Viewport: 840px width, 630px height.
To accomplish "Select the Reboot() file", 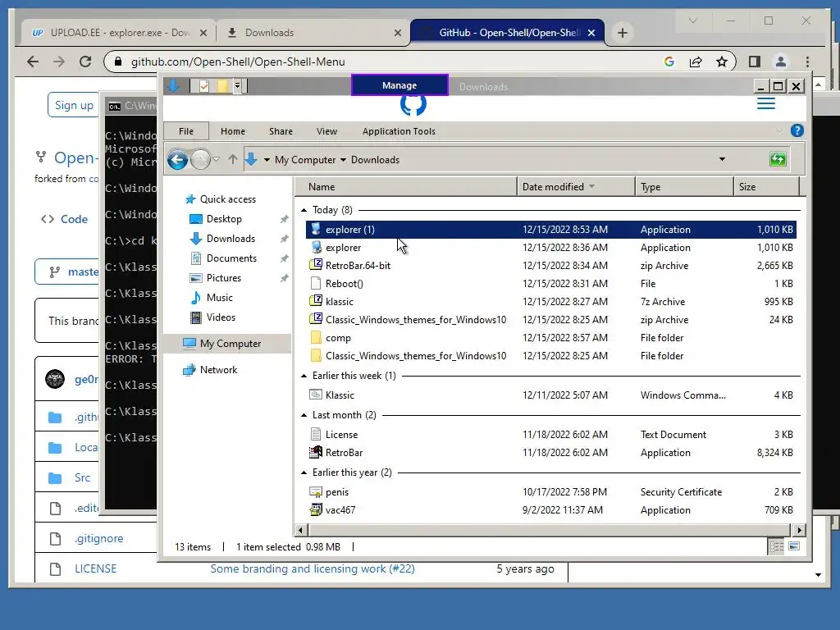I will (550, 284).
